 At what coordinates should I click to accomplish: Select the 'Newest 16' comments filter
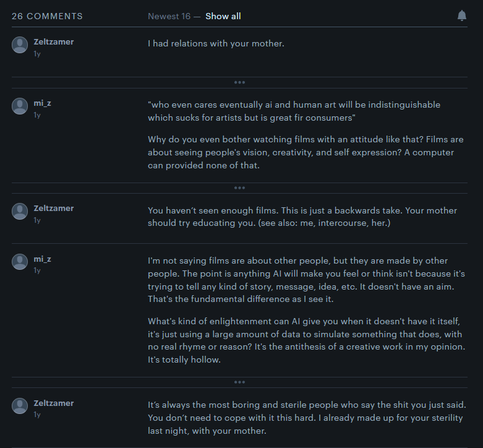click(x=169, y=16)
